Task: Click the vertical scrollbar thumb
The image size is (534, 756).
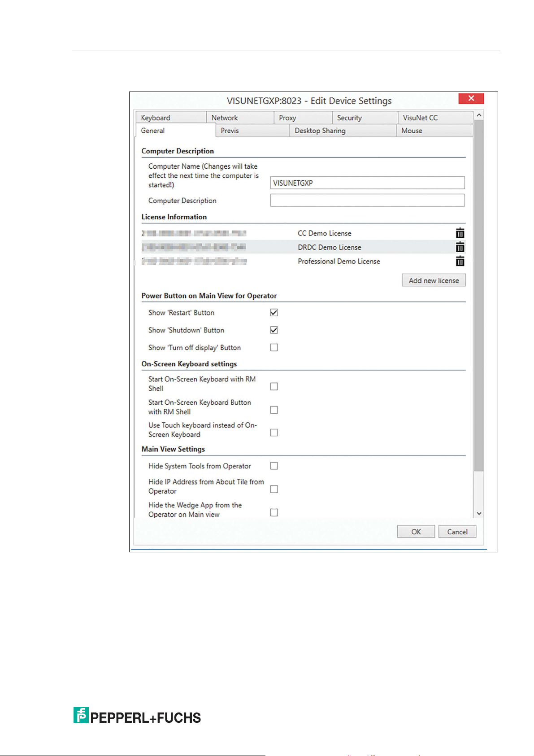Action: [x=479, y=296]
